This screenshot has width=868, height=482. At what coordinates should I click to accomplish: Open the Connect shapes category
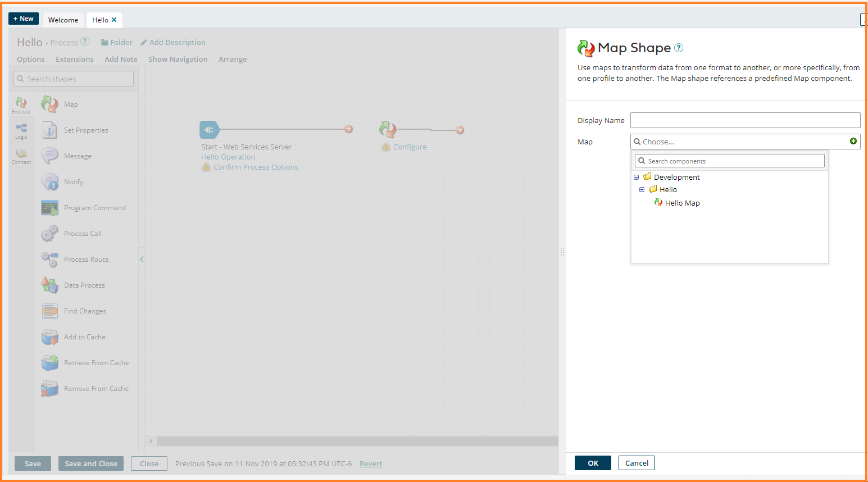[21, 156]
